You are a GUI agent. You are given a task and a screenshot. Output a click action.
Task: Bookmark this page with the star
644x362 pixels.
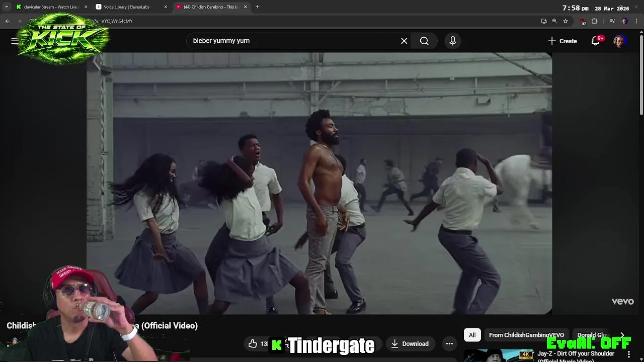coord(566,21)
